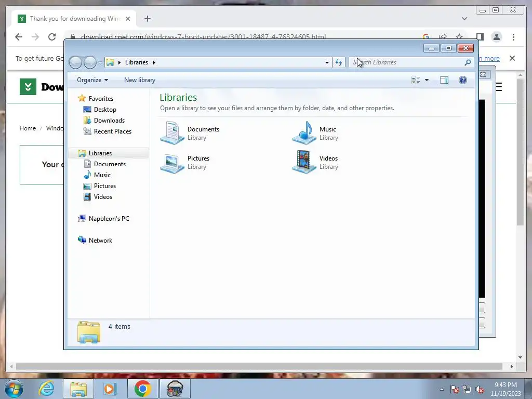Click the Chrome vertical scrollbar
This screenshot has width=532, height=399.
(521, 151)
